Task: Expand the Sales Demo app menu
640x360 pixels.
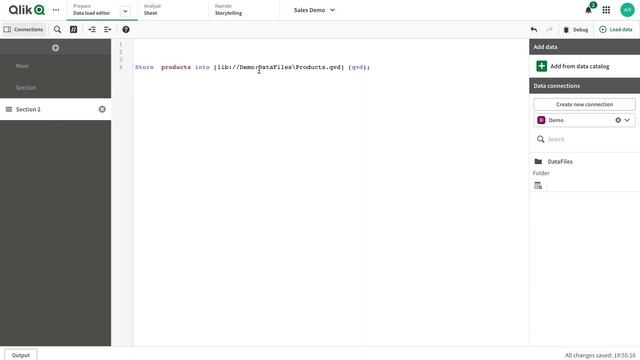Action: (x=314, y=10)
